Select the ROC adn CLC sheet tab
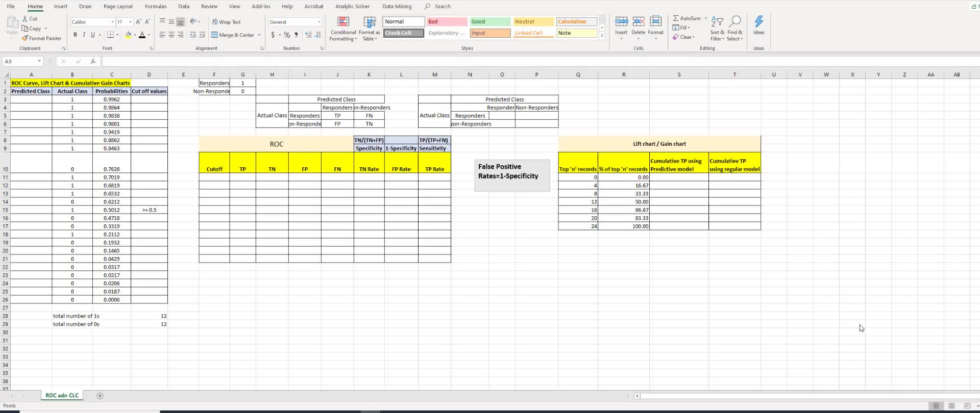Screen dimensions: 980x413 pyautogui.click(x=62, y=396)
